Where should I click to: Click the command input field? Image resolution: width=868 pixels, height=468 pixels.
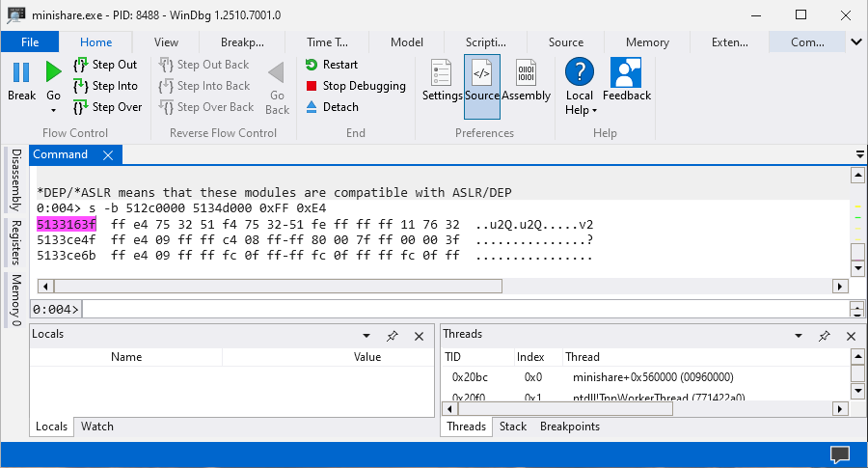pyautogui.click(x=463, y=309)
